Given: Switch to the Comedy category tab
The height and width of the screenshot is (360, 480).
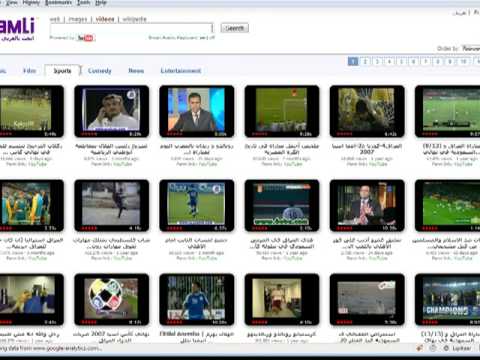Looking at the screenshot, I should (100, 71).
